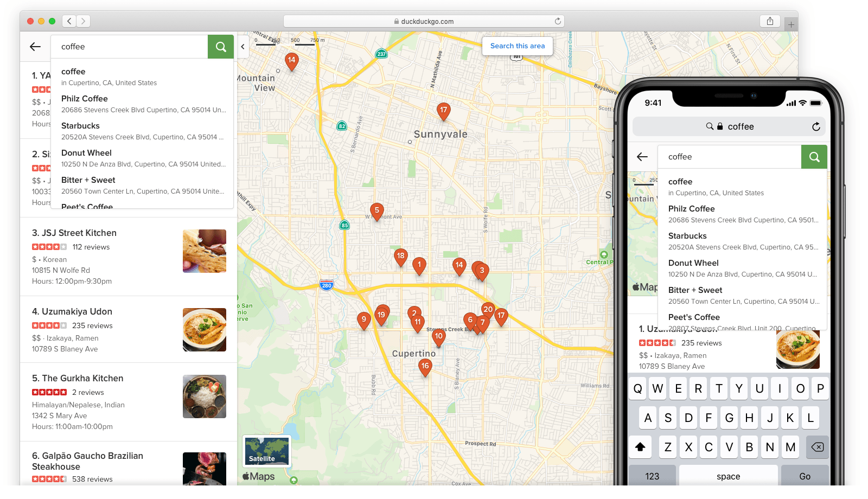Click the browser forward navigation arrow
The width and height of the screenshot is (868, 499).
pyautogui.click(x=84, y=21)
